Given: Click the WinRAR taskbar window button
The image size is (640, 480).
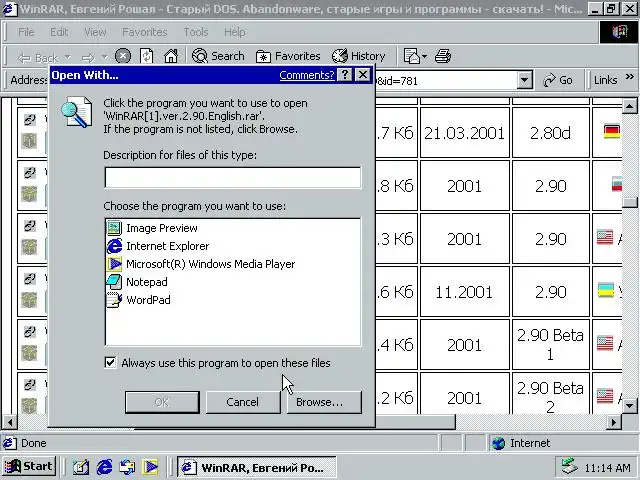Looking at the screenshot, I should pos(257,467).
